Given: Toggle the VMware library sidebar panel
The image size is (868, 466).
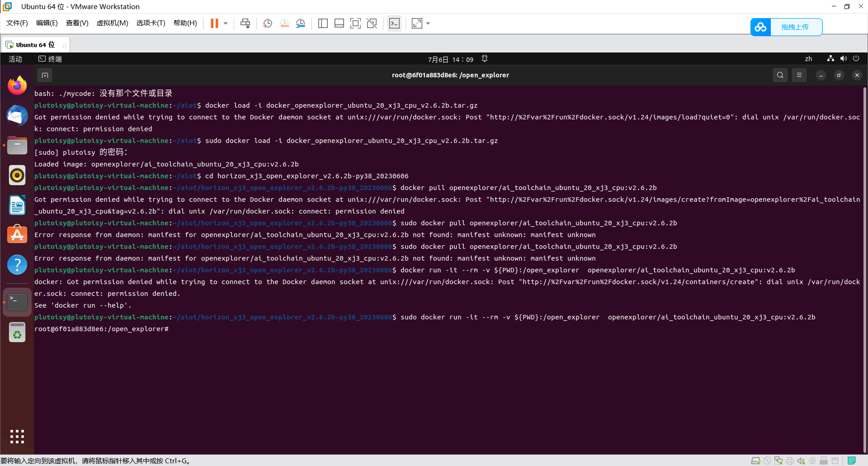Looking at the screenshot, I should pyautogui.click(x=323, y=24).
